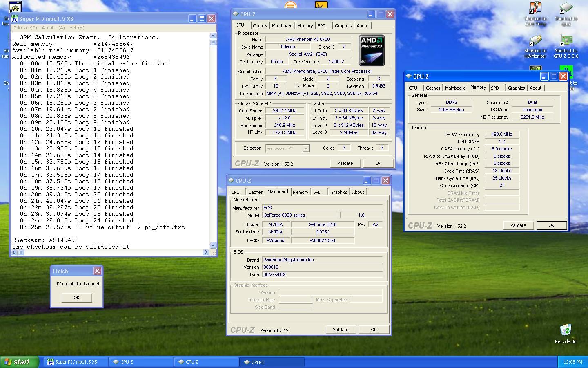Click Validate in CPU-Z Memory window

(518, 225)
